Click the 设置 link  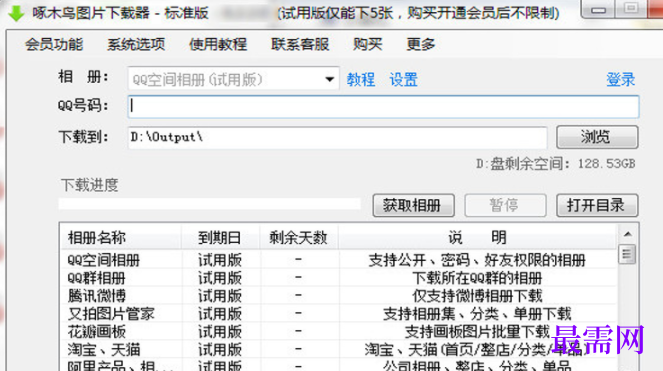[x=403, y=80]
